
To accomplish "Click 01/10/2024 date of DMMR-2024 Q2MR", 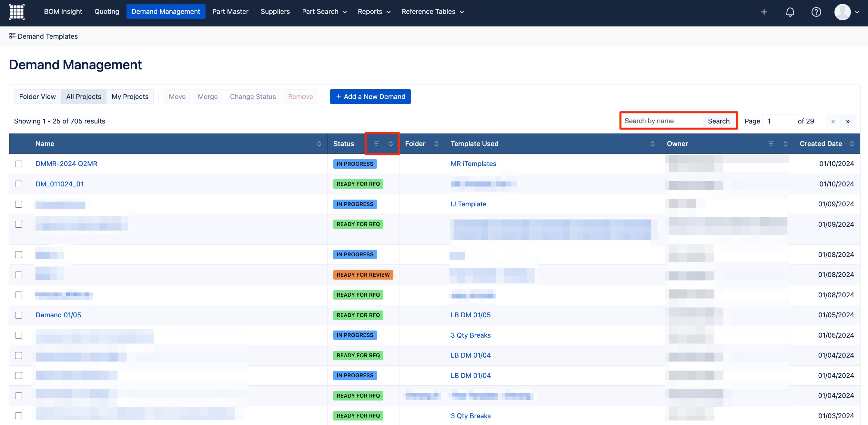I will (x=836, y=164).
